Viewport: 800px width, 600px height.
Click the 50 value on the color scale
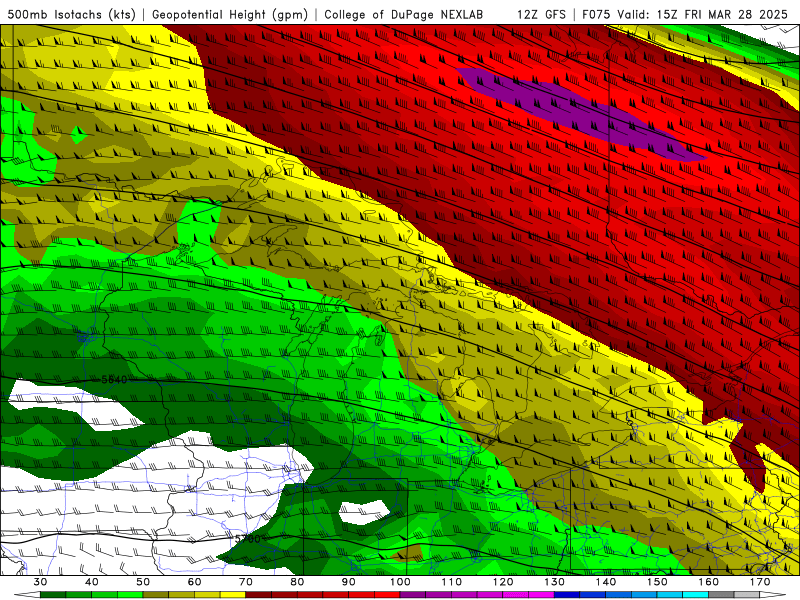(x=143, y=582)
